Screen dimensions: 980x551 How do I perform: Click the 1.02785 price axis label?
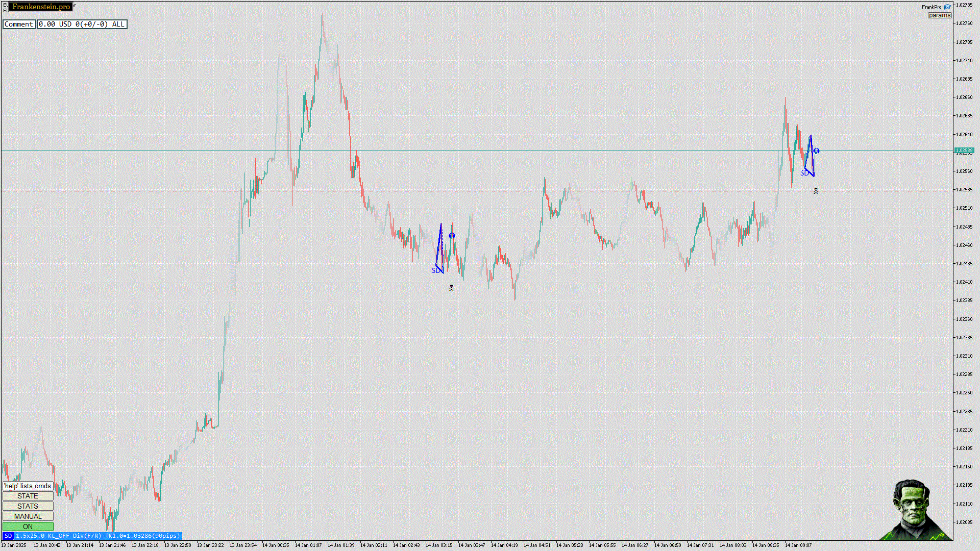964,5
